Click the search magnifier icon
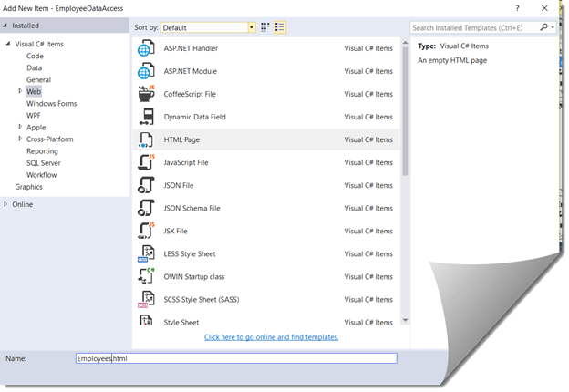Screen dimensions: 569x392 click(543, 27)
